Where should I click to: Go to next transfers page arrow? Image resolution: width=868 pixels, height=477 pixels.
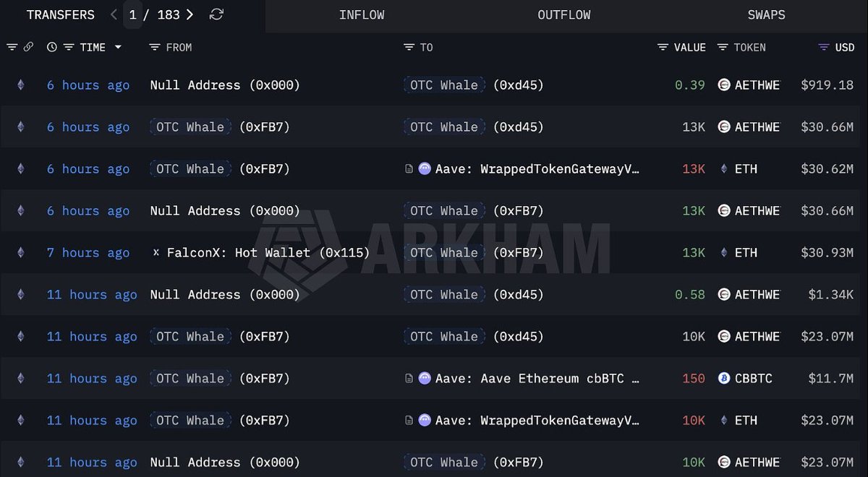tap(190, 14)
